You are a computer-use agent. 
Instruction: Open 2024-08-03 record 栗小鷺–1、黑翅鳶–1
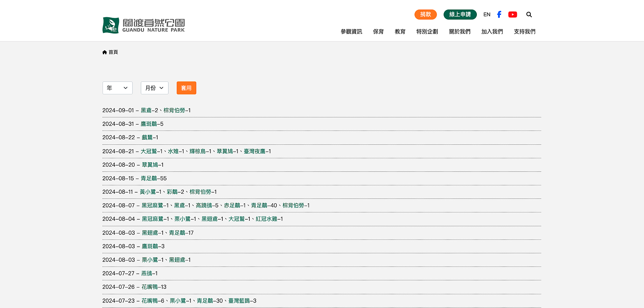pyautogui.click(x=166, y=260)
